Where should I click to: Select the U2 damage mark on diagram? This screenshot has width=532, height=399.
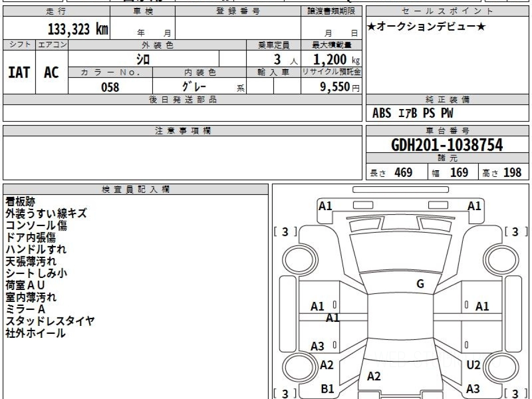[x=473, y=365]
